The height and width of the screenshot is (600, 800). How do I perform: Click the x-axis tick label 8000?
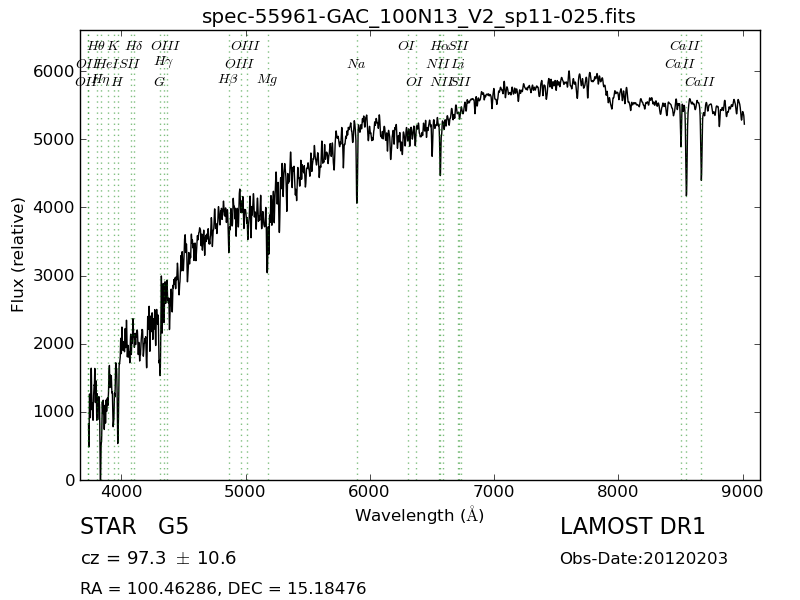point(618,492)
